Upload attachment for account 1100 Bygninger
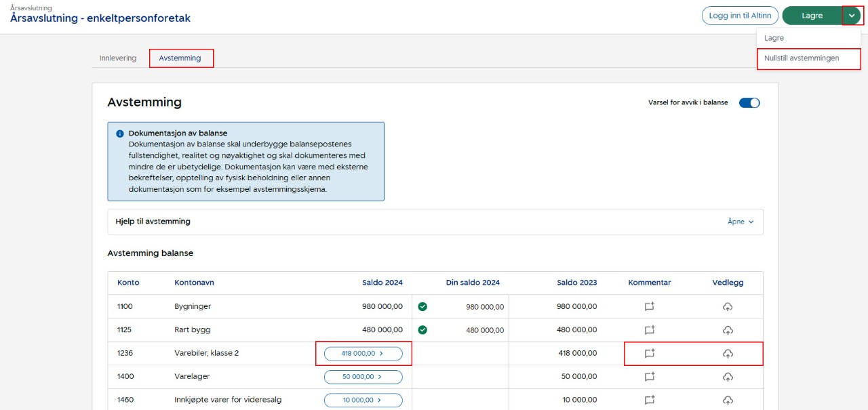868x410 pixels. point(728,307)
